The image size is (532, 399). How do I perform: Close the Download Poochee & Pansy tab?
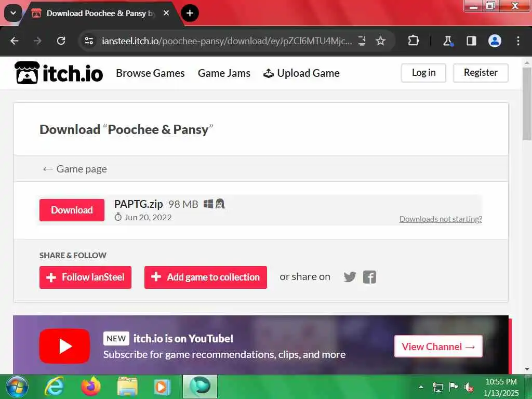pos(166,13)
